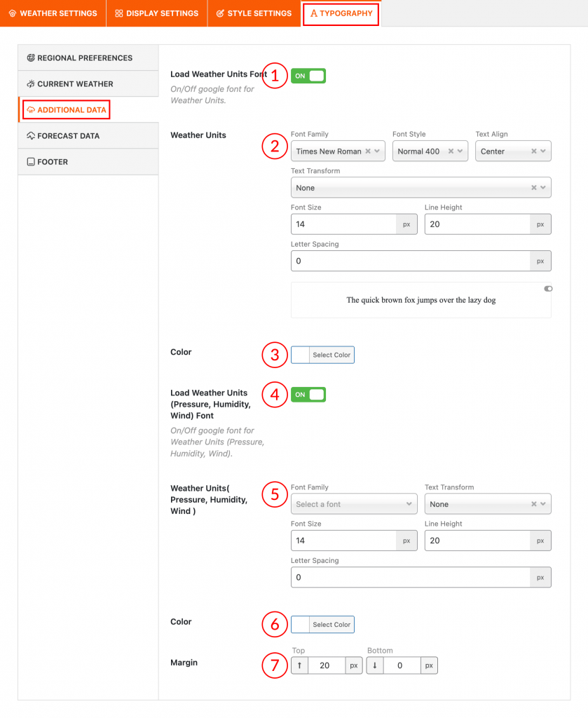The width and height of the screenshot is (588, 718).
Task: Click Select Color for Weather Units
Action: (x=331, y=355)
